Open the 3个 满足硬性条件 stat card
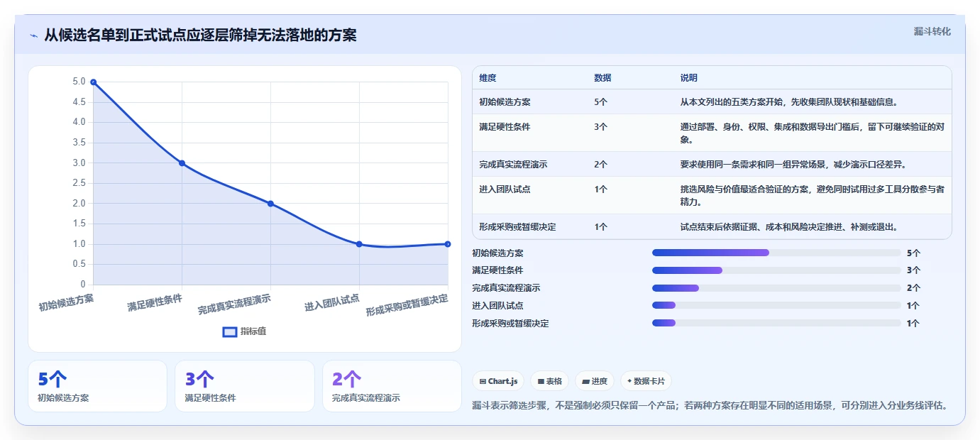The image size is (980, 440). point(245,386)
